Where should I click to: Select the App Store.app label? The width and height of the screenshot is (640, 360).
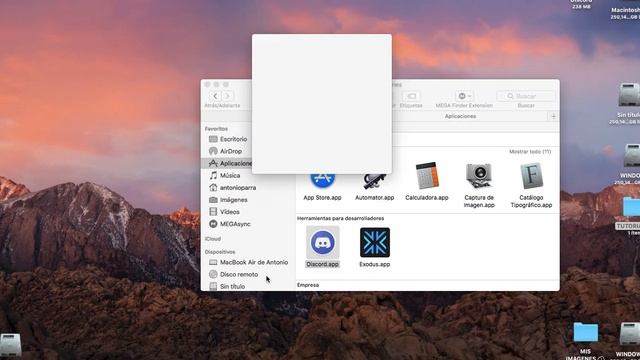[x=322, y=198]
